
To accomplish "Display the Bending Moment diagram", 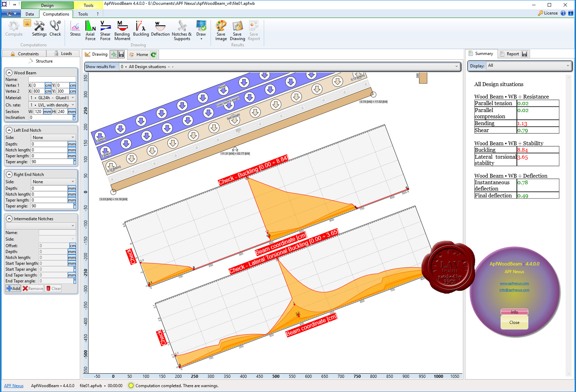I will coord(122,30).
